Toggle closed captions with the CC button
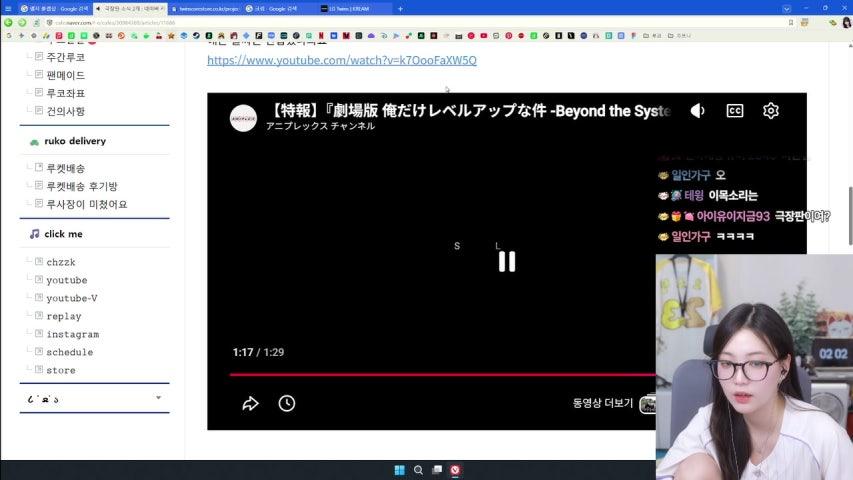Image resolution: width=853 pixels, height=480 pixels. tap(734, 111)
